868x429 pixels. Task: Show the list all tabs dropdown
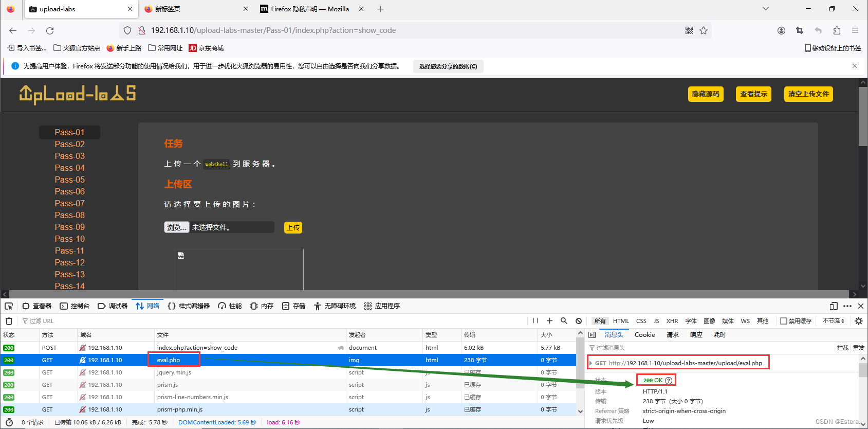766,9
